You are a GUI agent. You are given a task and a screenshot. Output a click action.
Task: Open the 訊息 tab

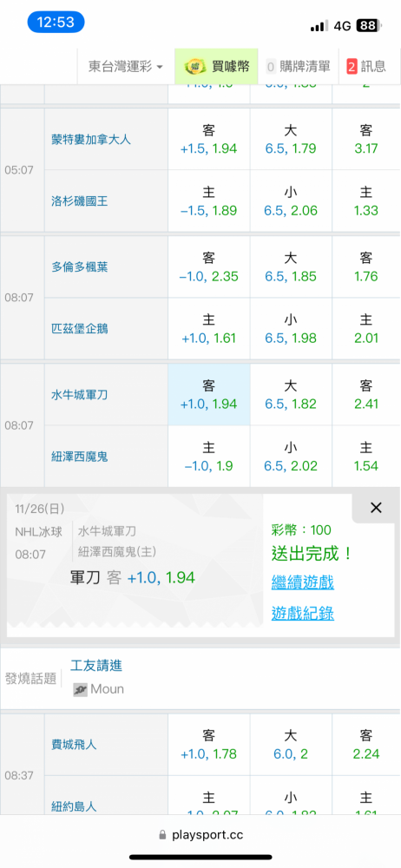(366, 67)
